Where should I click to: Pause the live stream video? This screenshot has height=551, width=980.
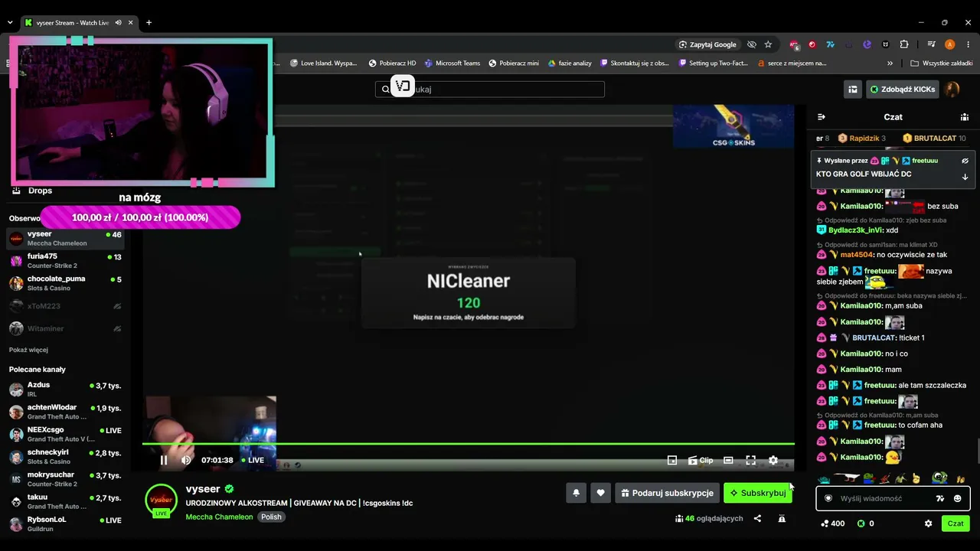(x=163, y=460)
